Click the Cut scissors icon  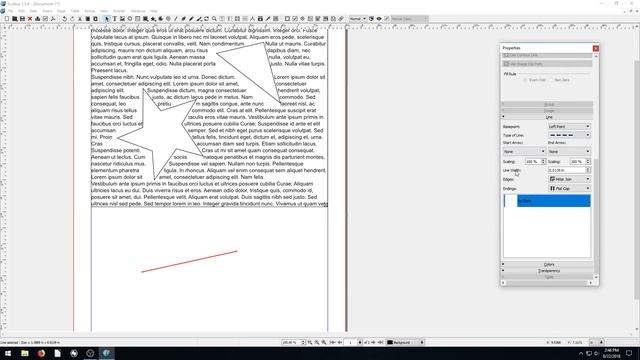point(80,19)
